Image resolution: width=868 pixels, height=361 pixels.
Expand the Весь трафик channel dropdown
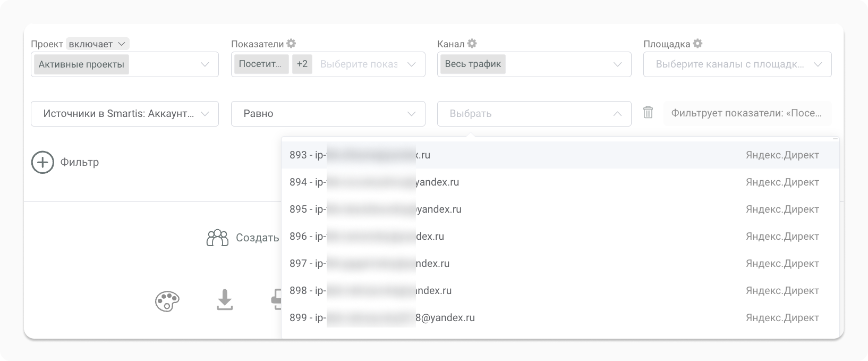coord(616,64)
